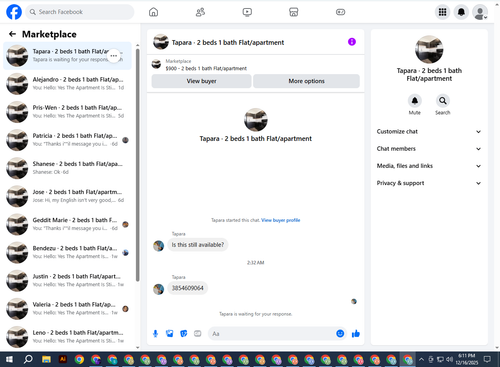Image resolution: width=500 pixels, height=367 pixels.
Task: Choose a sticker from the composer
Action: [x=184, y=334]
